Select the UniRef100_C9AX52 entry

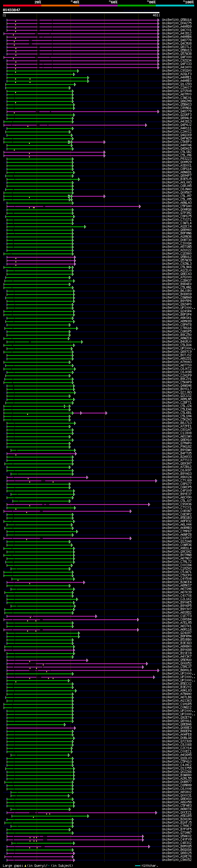pos(177,860)
